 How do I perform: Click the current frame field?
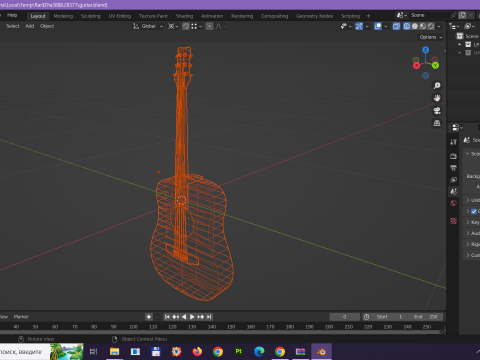[345, 317]
